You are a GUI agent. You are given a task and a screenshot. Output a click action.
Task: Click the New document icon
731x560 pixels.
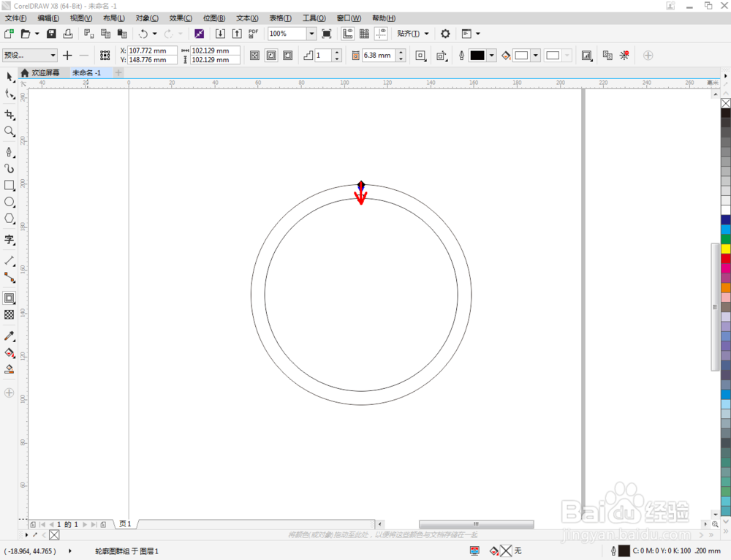(x=9, y=34)
